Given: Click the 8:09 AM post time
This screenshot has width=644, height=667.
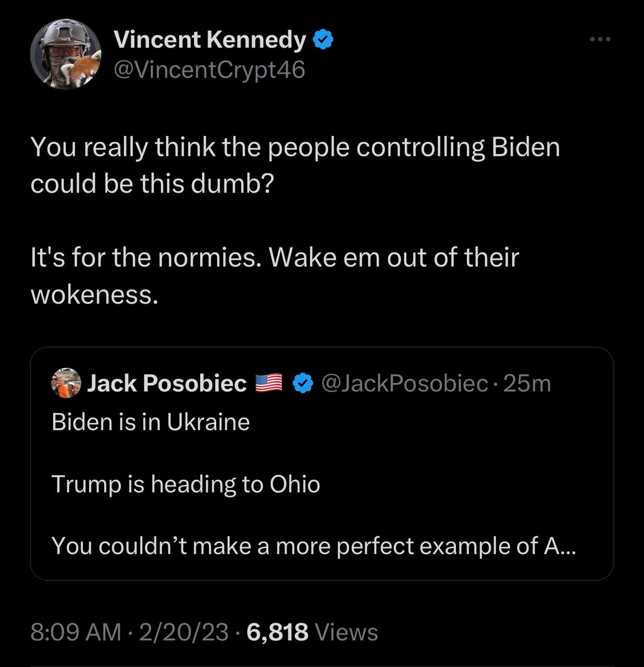Looking at the screenshot, I should pos(76,632).
